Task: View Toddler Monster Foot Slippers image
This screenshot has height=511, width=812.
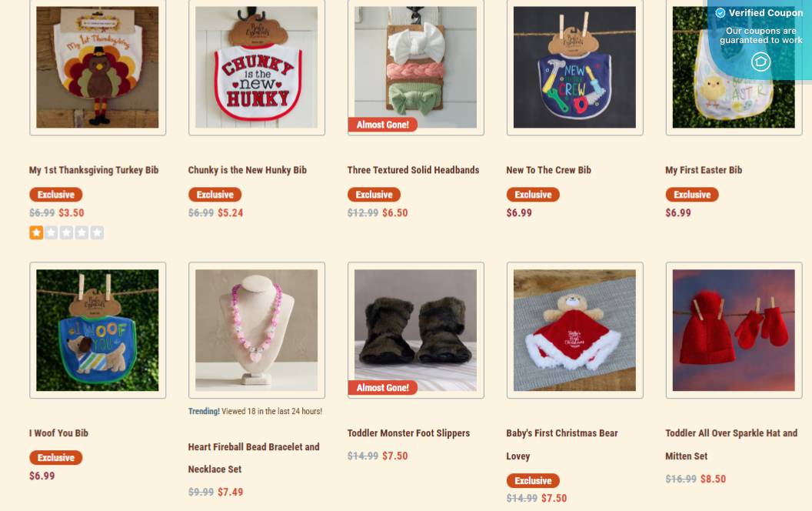Action: [x=416, y=330]
